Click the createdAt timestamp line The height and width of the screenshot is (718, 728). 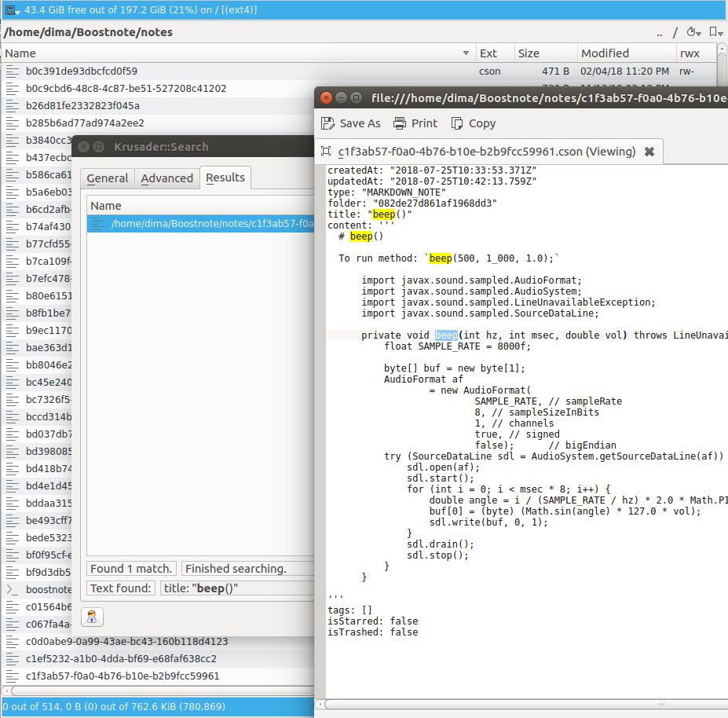point(432,170)
